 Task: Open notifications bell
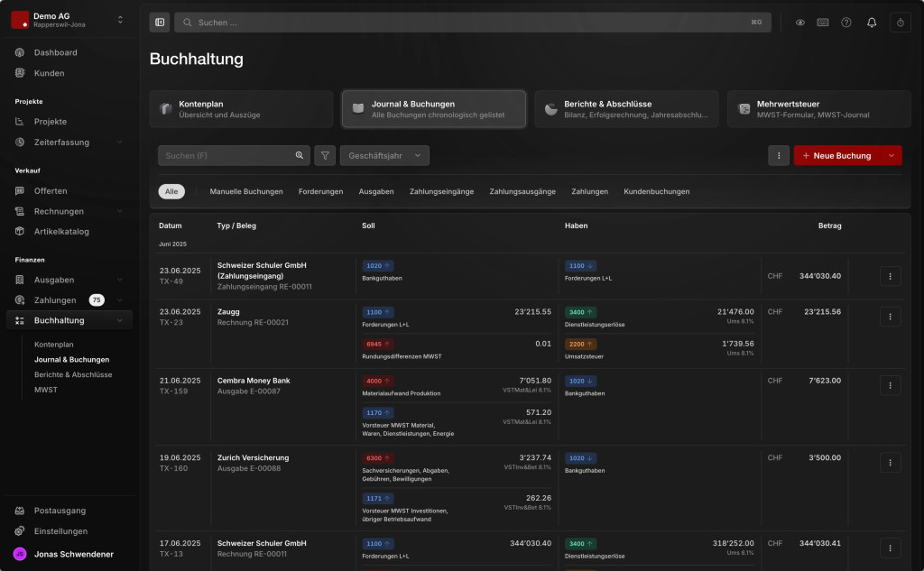coord(872,23)
